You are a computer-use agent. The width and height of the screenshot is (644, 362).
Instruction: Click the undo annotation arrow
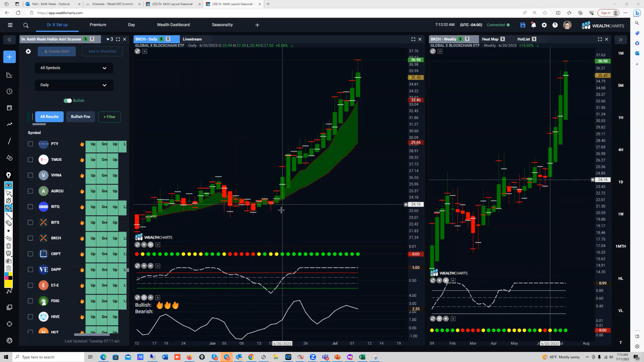coord(9,238)
